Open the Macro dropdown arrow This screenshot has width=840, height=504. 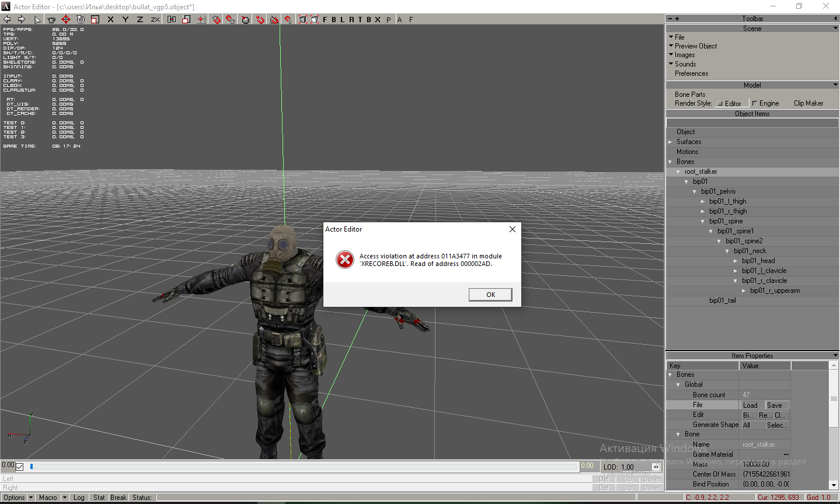tap(65, 498)
